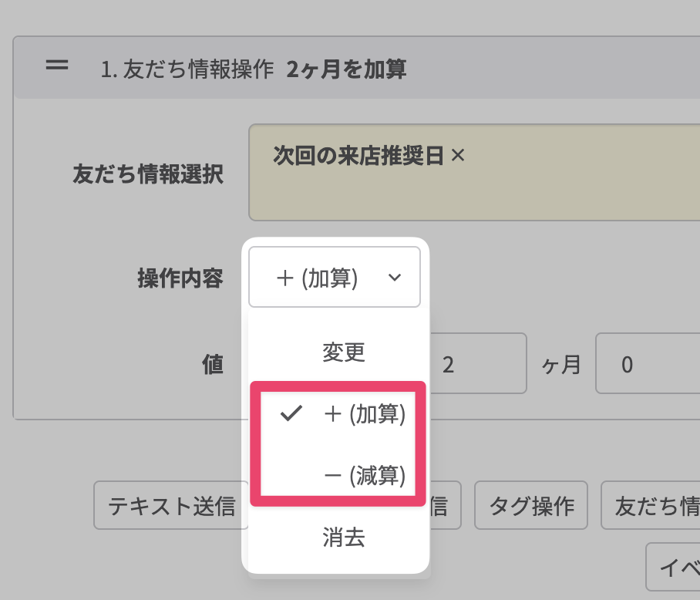
Task: Click the button ending in 信 behind the dropdown
Action: [446, 505]
